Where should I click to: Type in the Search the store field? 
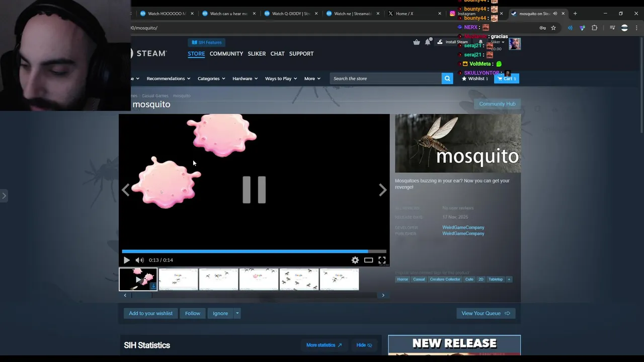pyautogui.click(x=385, y=78)
